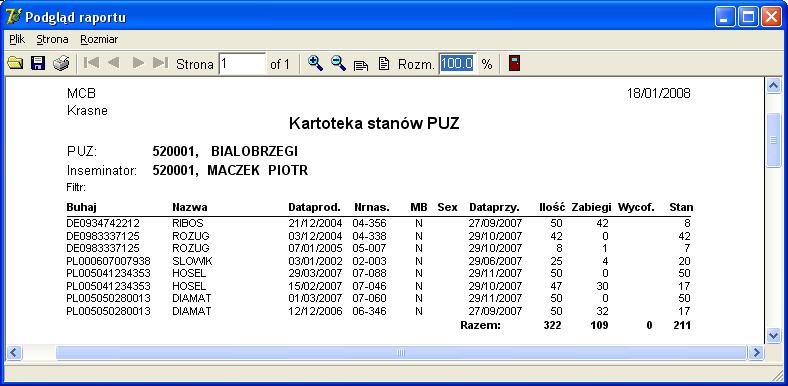The height and width of the screenshot is (386, 788).
Task: Jump to the last page
Action: (x=160, y=63)
